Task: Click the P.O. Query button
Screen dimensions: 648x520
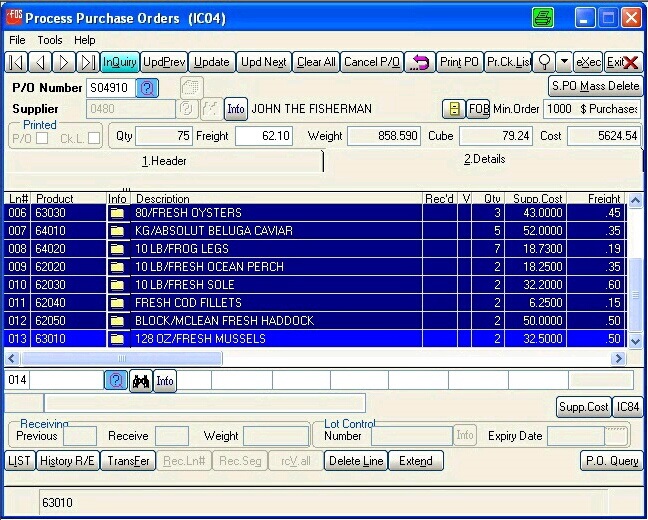Action: tap(612, 461)
